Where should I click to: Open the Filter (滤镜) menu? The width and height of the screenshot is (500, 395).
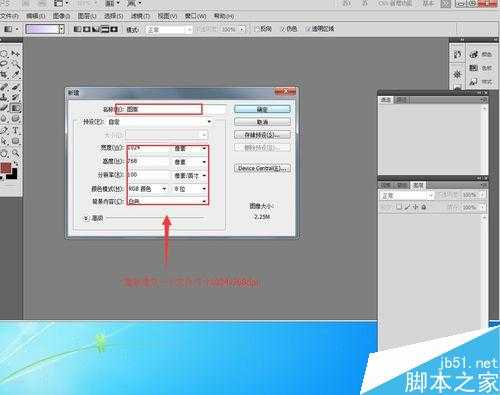(140, 16)
